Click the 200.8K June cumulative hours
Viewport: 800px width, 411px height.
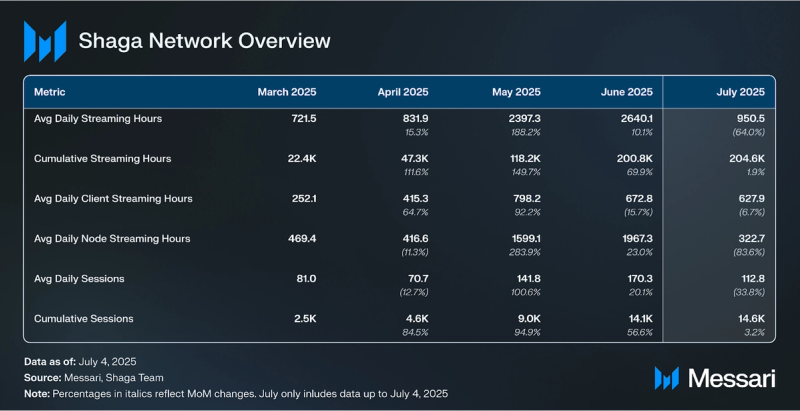tap(635, 159)
